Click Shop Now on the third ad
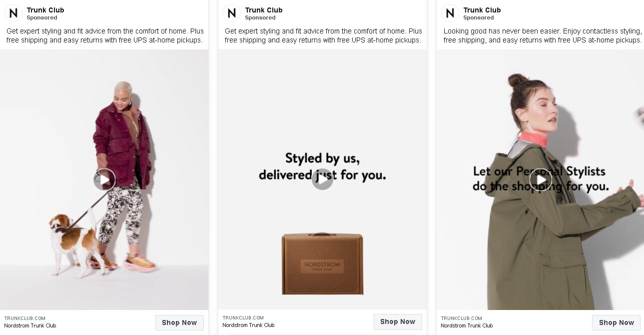The width and height of the screenshot is (644, 335). [x=616, y=322]
